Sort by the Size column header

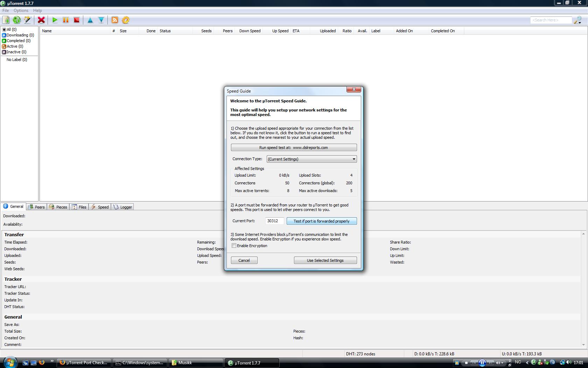coord(128,31)
